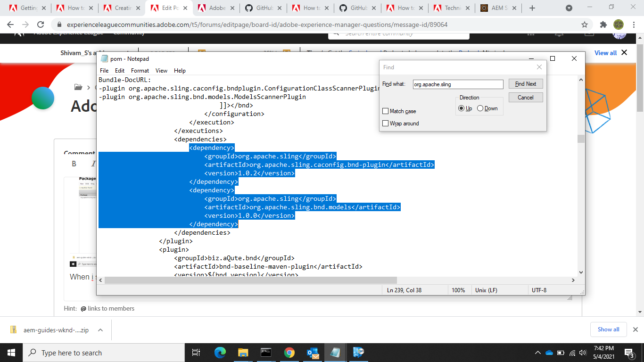
Task: Click inside the Find what text field
Action: [x=457, y=84]
